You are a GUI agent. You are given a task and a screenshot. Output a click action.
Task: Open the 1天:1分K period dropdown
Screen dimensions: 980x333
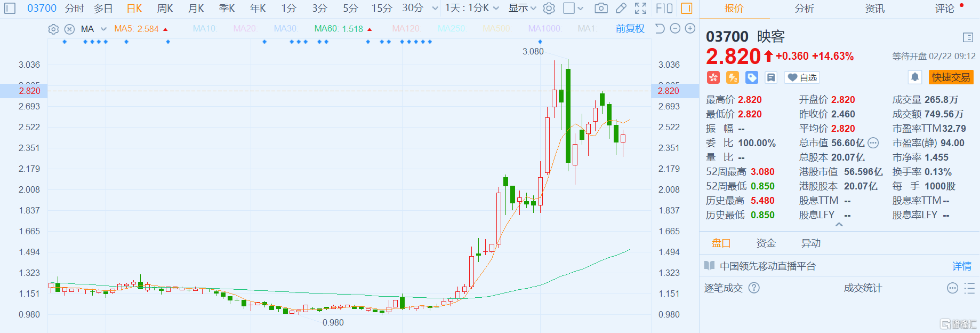[x=472, y=8]
